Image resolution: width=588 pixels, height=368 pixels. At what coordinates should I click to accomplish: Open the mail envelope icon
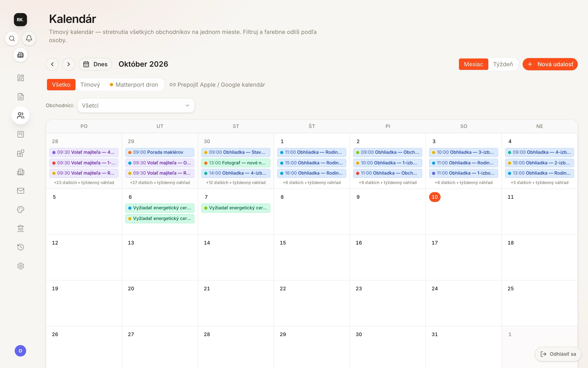click(x=21, y=191)
